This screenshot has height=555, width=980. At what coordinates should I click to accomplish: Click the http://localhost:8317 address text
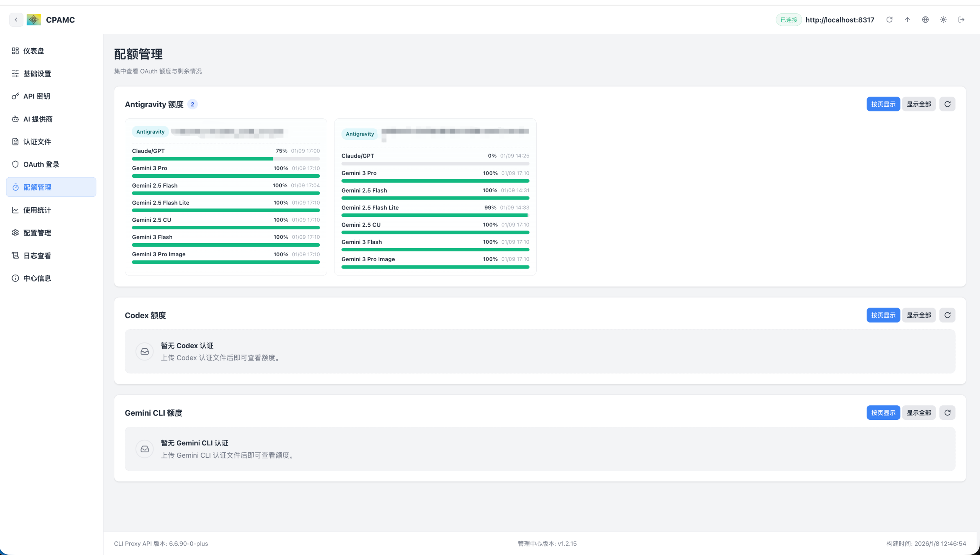(840, 20)
